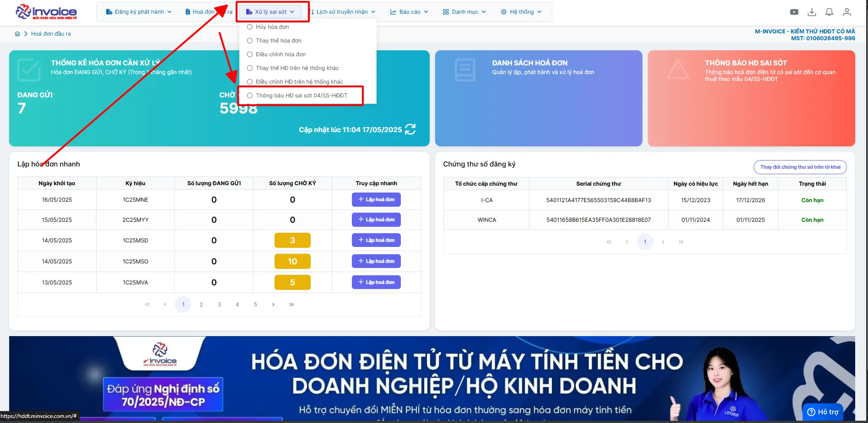
Task: Go to first page of certificate table
Action: coord(609,242)
